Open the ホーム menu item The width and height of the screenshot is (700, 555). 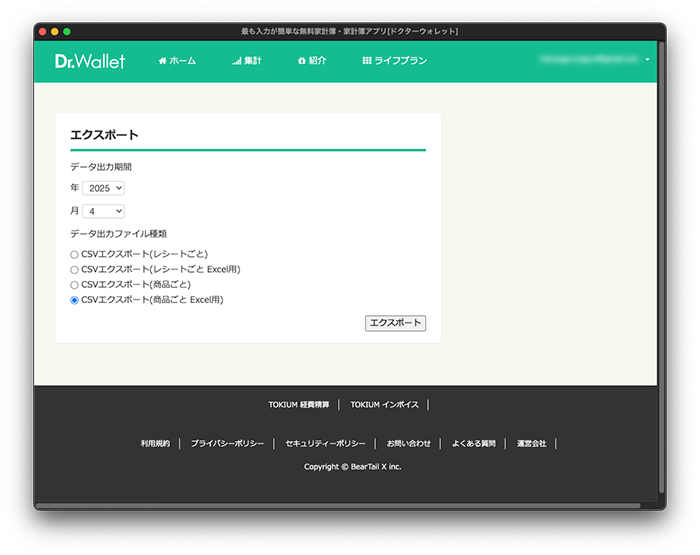click(177, 61)
